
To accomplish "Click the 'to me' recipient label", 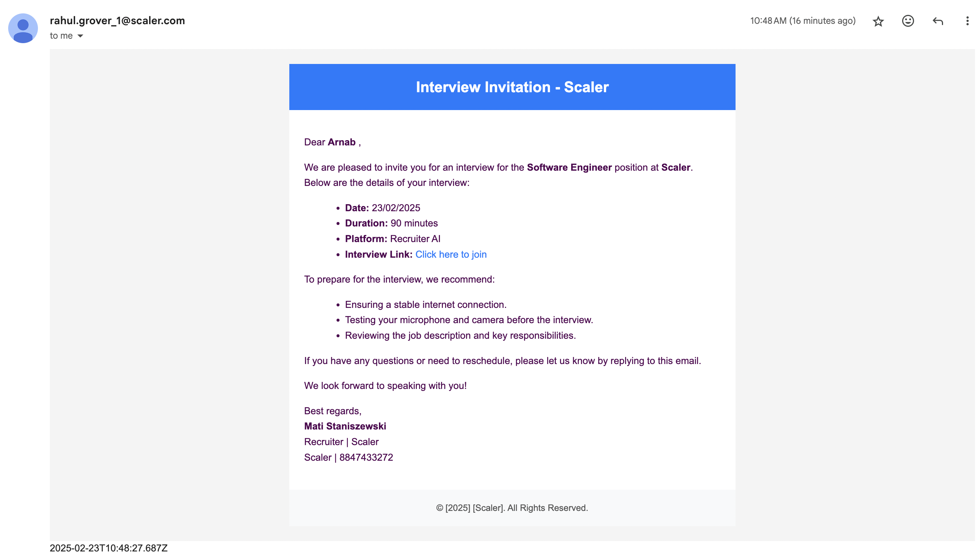I will [x=61, y=36].
